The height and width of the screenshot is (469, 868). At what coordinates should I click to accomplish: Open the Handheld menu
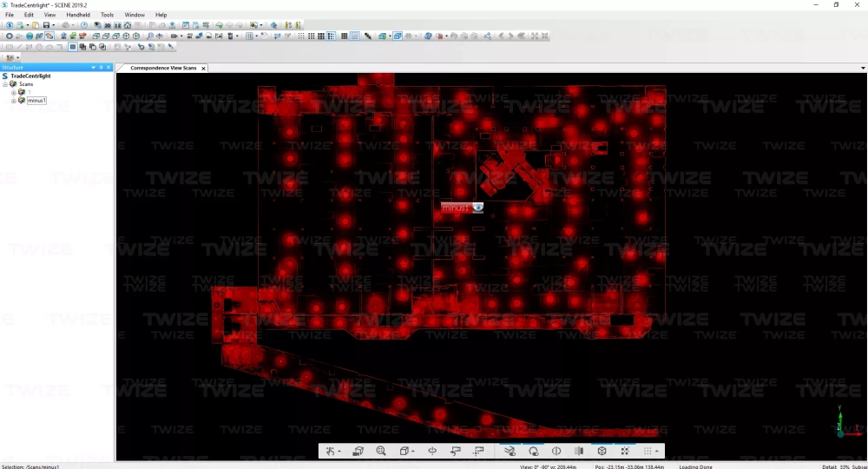coord(78,15)
